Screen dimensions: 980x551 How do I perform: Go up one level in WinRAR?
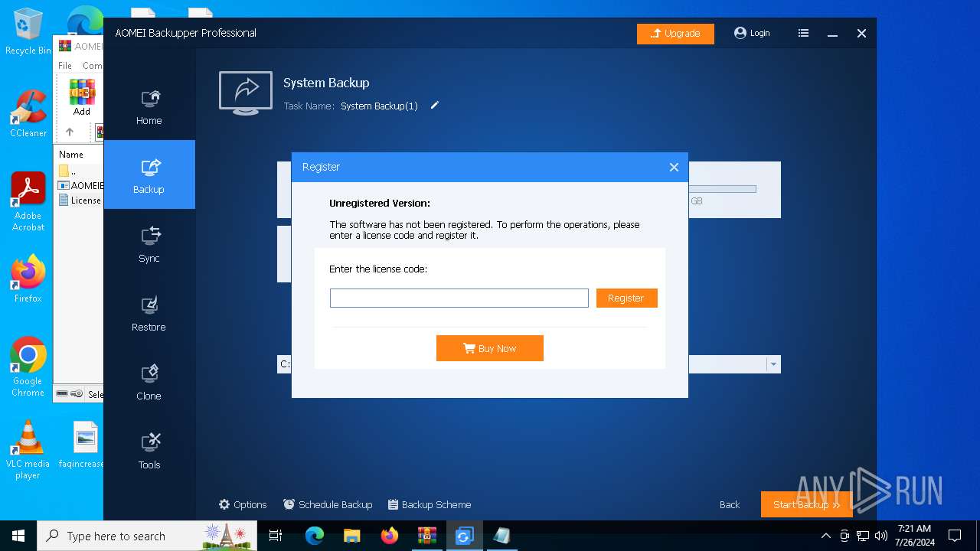[x=70, y=132]
